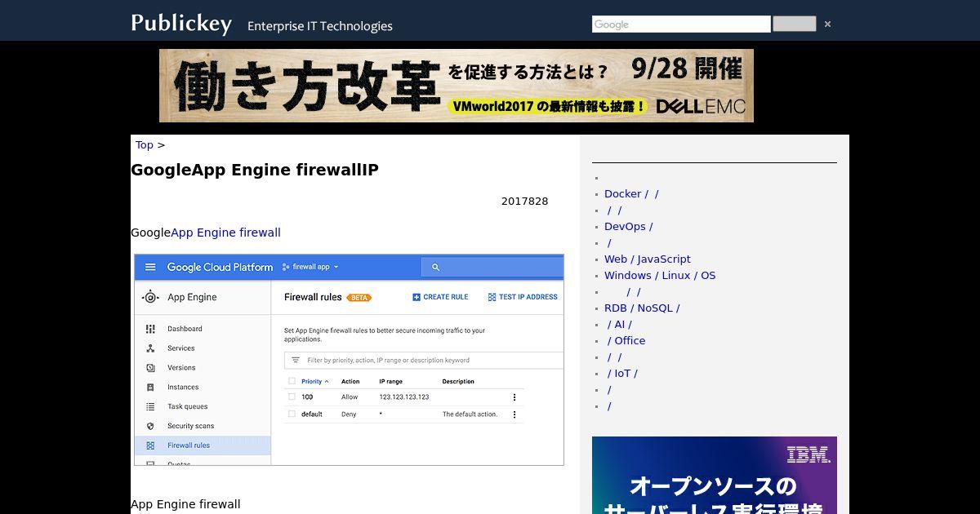Click the Task queues list icon

coord(150,406)
